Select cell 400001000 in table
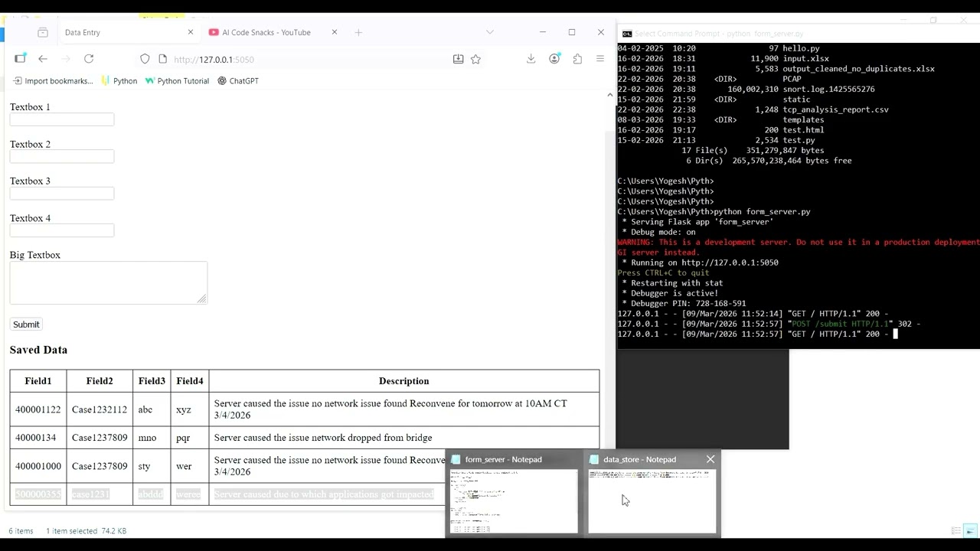The width and height of the screenshot is (980, 551). tap(38, 466)
